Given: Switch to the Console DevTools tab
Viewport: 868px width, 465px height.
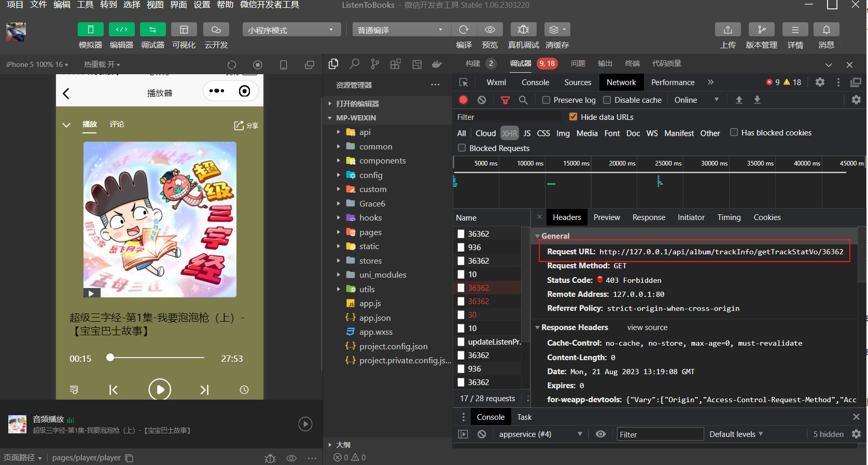Looking at the screenshot, I should (x=535, y=83).
